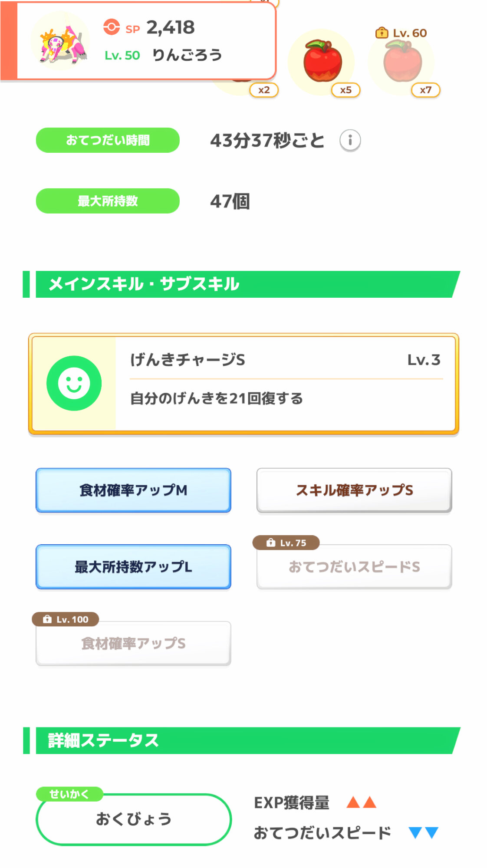
Task: Tap the red EXP獲得量 up arrows
Action: tap(361, 802)
